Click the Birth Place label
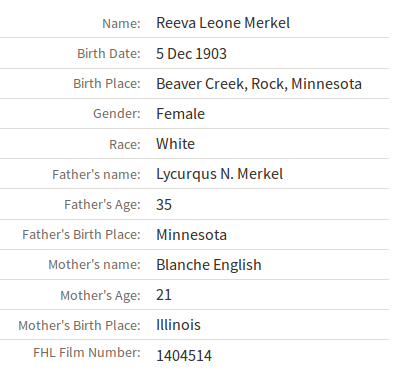403x377 pixels. 107,84
